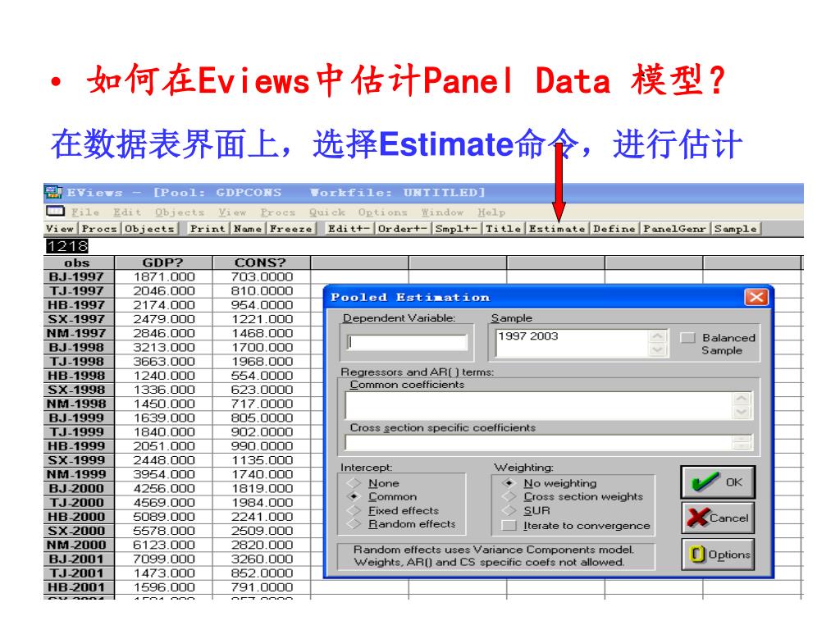
Task: Click the CONS? column header
Action: coord(262,262)
